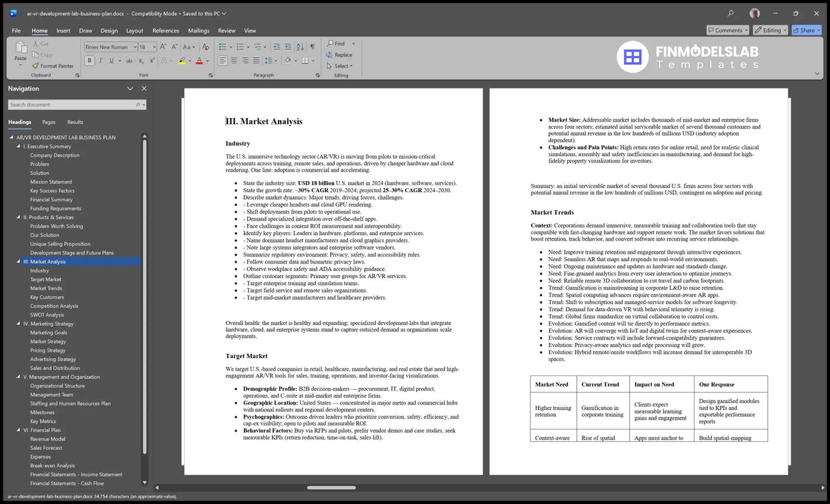The image size is (830, 504).
Task: Click the Paste clipboard icon
Action: (21, 48)
